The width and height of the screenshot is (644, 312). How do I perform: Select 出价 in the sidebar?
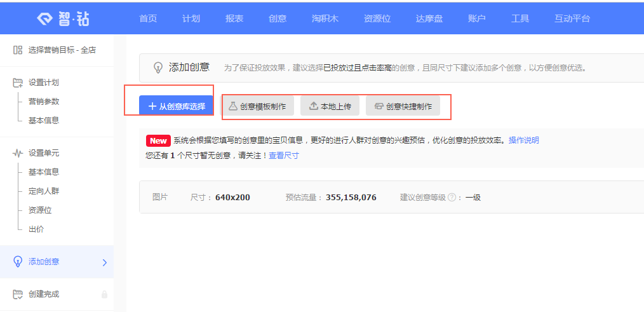click(x=36, y=229)
